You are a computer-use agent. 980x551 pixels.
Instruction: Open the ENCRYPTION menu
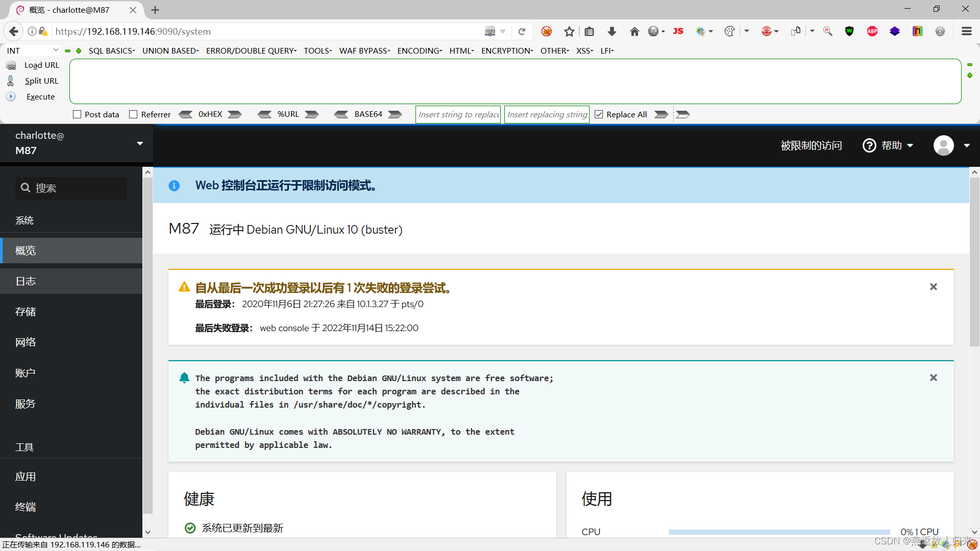tap(507, 51)
